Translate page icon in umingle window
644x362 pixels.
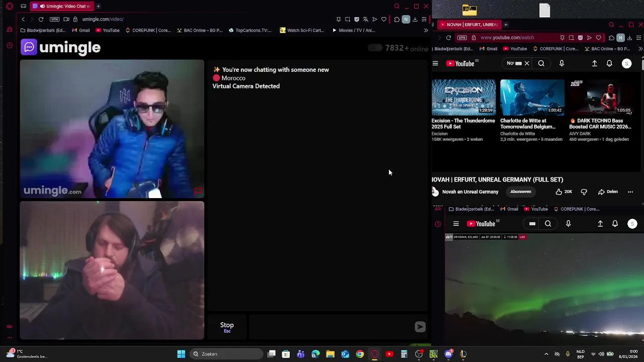[x=365, y=19]
